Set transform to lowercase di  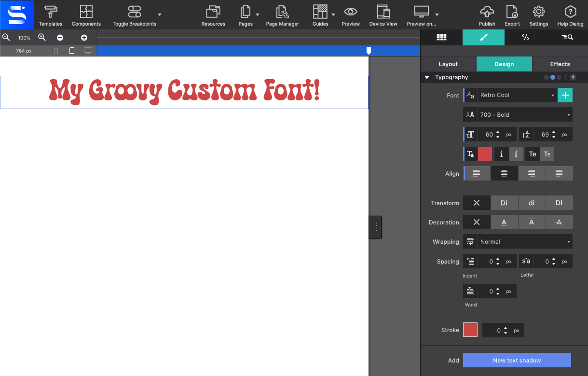pos(532,203)
